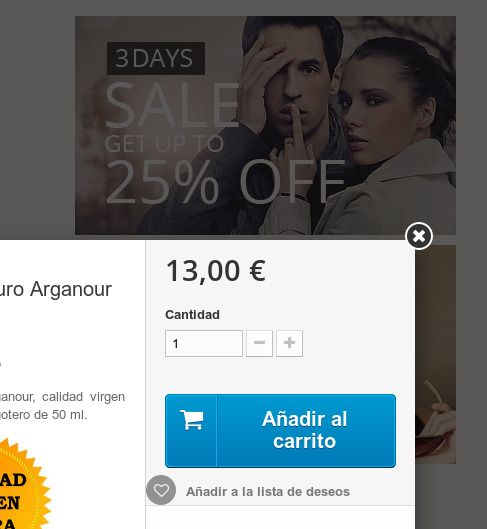Click the dimmed image right of popup
487x529 pixels.
click(436, 354)
